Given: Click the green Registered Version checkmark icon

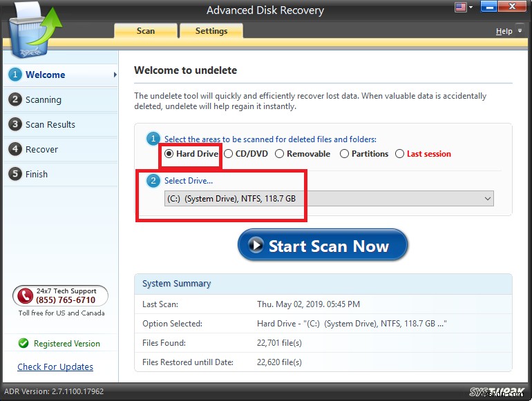Looking at the screenshot, I should coord(23,343).
